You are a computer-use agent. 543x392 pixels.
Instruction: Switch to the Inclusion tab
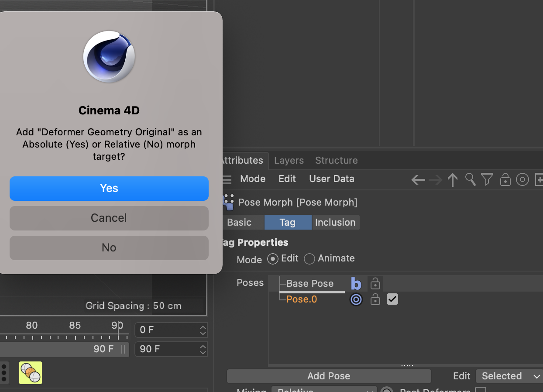pos(335,222)
